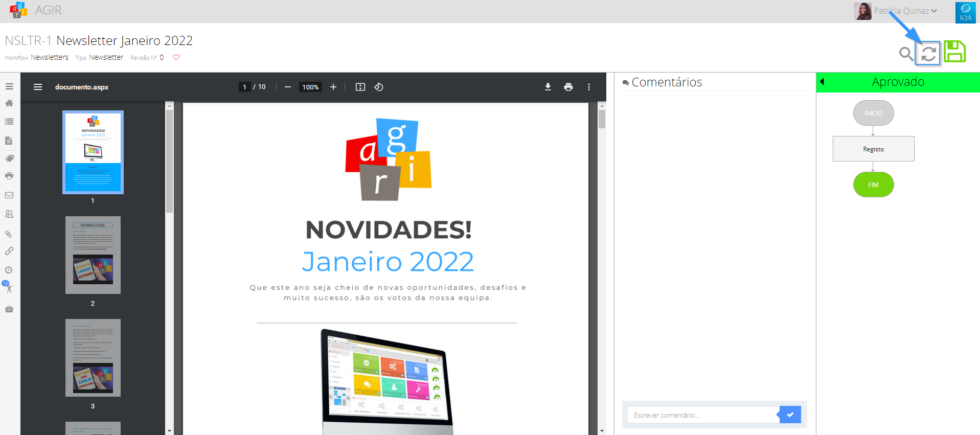Click the user profile photo
The width and height of the screenshot is (980, 435).
(x=863, y=11)
